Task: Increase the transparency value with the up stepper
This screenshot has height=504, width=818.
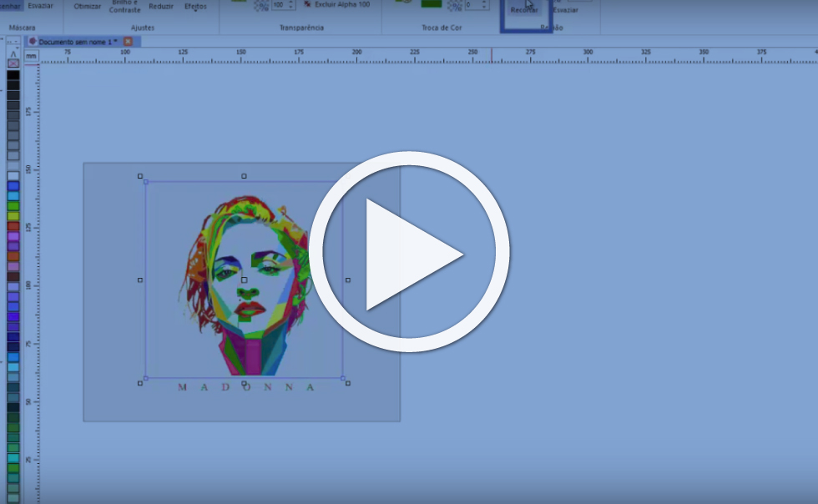Action: tap(291, 3)
